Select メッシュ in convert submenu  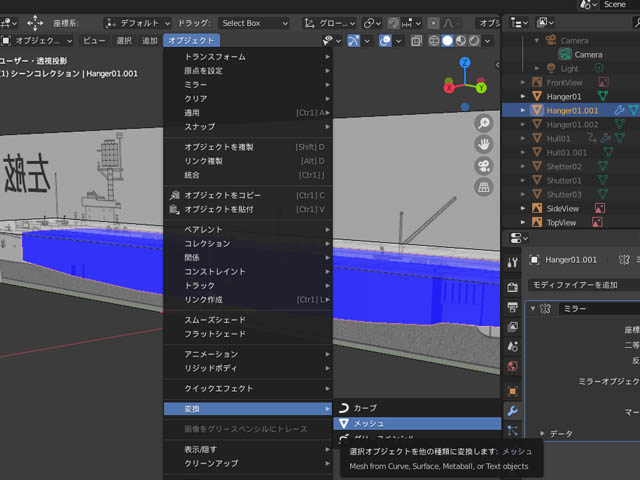coord(417,424)
